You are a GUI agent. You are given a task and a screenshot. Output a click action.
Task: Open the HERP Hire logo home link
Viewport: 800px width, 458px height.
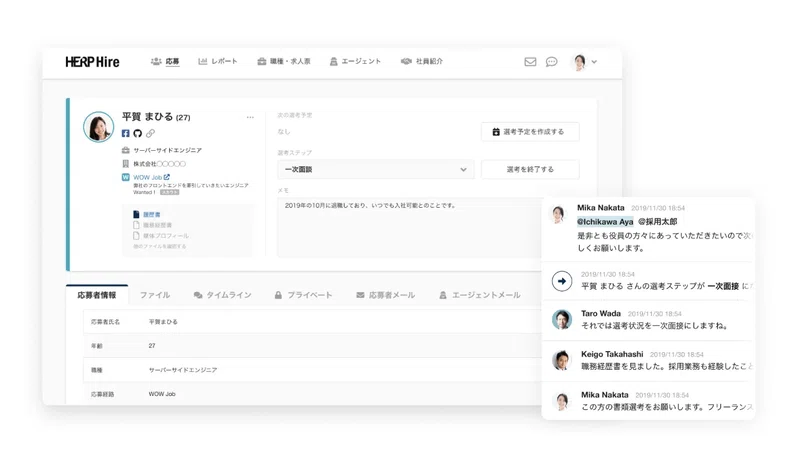(x=92, y=62)
